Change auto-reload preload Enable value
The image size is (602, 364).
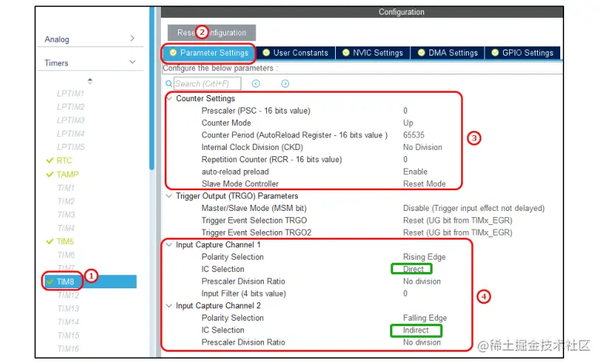[x=415, y=172]
